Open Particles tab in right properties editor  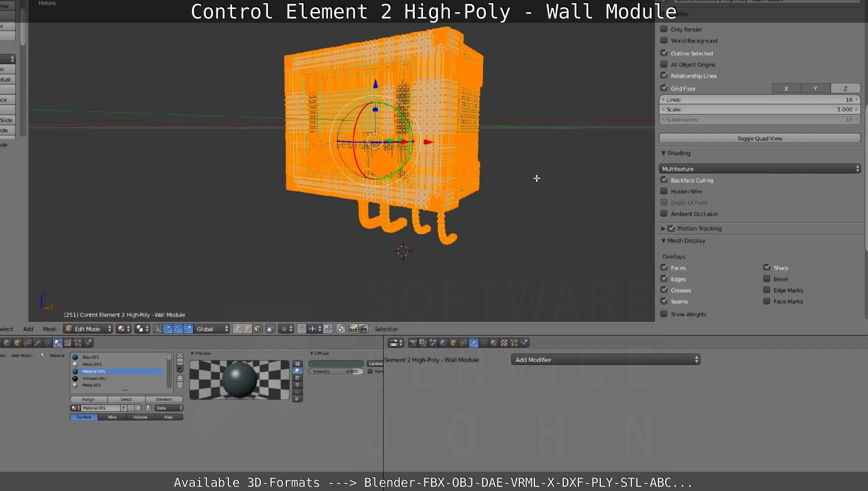pyautogui.click(x=514, y=343)
